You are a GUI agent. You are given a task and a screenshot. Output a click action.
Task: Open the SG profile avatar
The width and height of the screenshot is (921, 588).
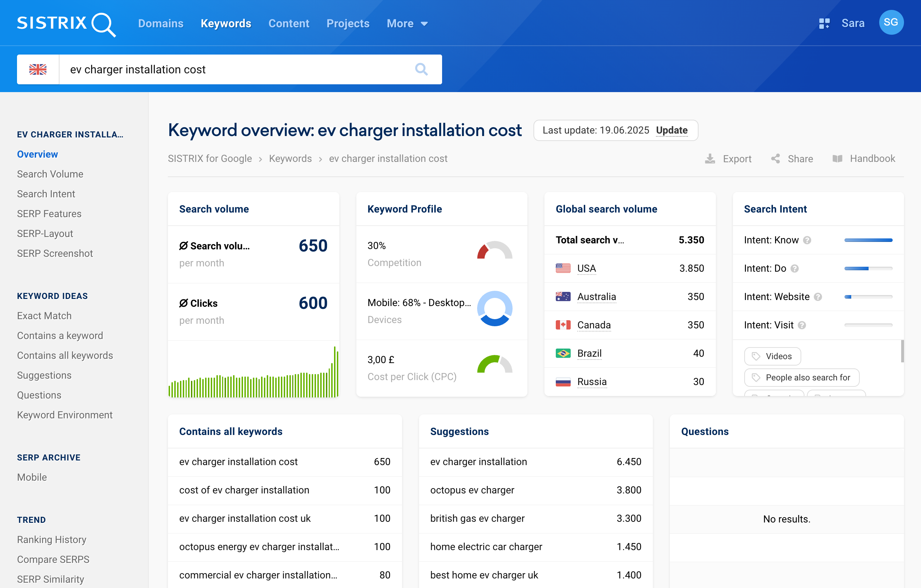tap(891, 23)
